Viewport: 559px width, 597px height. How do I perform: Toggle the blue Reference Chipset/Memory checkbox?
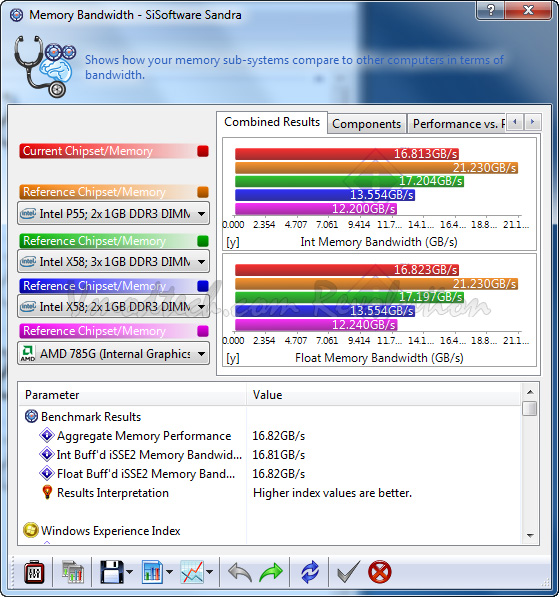[x=203, y=286]
